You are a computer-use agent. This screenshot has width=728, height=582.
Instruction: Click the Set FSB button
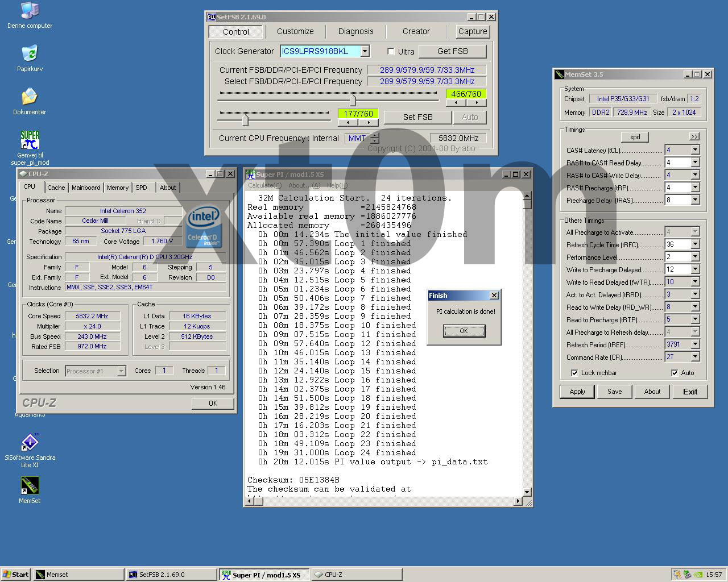[x=418, y=117]
